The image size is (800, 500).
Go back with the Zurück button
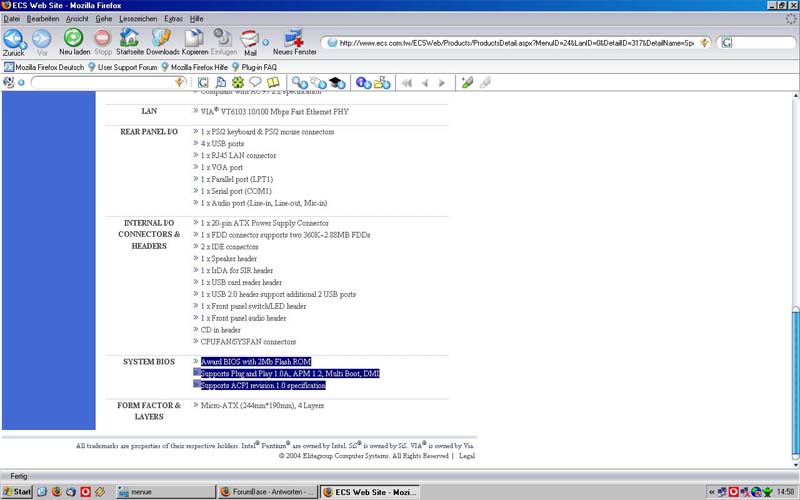click(14, 42)
